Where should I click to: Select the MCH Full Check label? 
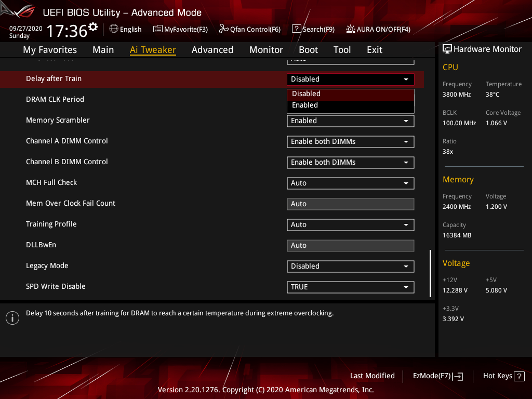51,182
